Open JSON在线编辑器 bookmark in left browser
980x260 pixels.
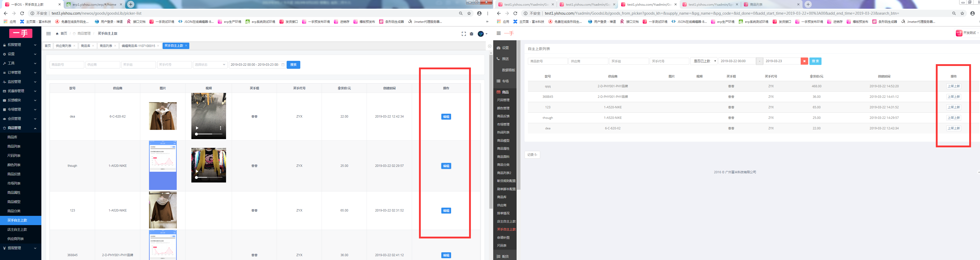[x=196, y=22]
